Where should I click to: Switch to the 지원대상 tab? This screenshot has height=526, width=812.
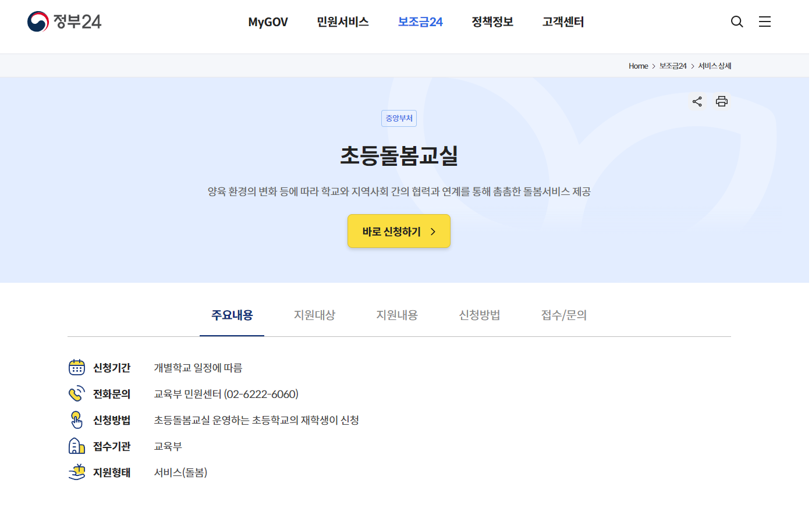point(314,315)
